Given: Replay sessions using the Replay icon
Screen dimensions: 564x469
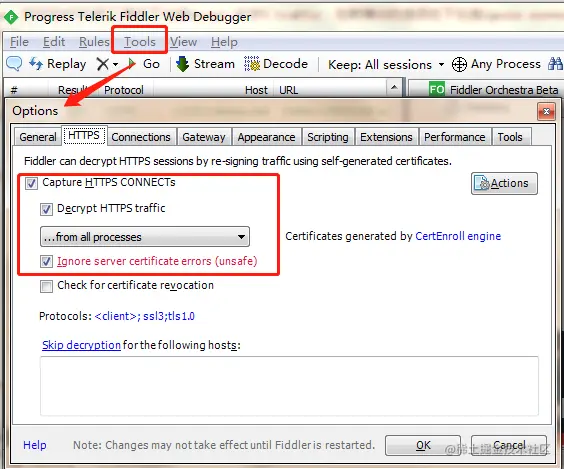Looking at the screenshot, I should (x=36, y=64).
